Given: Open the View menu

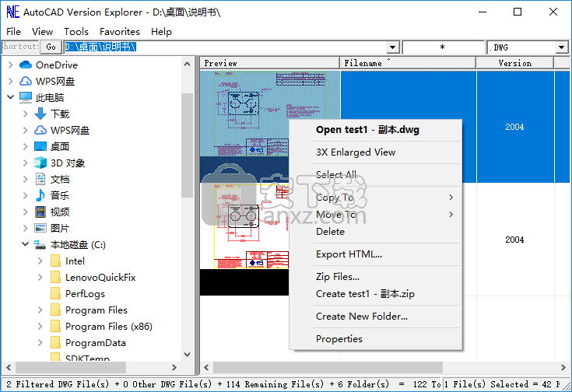Looking at the screenshot, I should [x=42, y=32].
